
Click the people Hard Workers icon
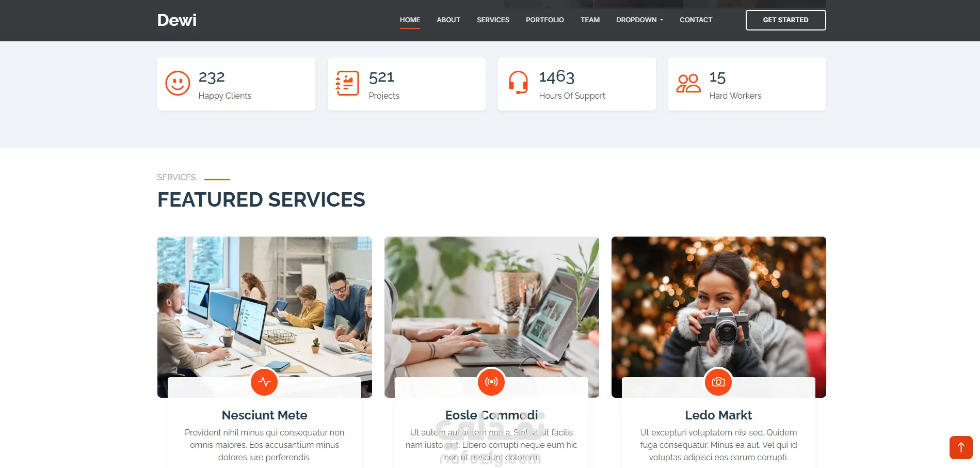tap(688, 83)
